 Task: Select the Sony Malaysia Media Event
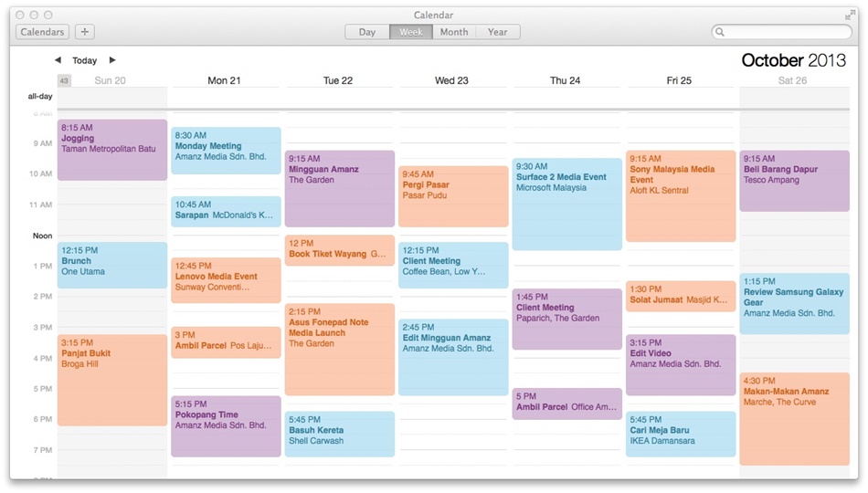tap(681, 196)
